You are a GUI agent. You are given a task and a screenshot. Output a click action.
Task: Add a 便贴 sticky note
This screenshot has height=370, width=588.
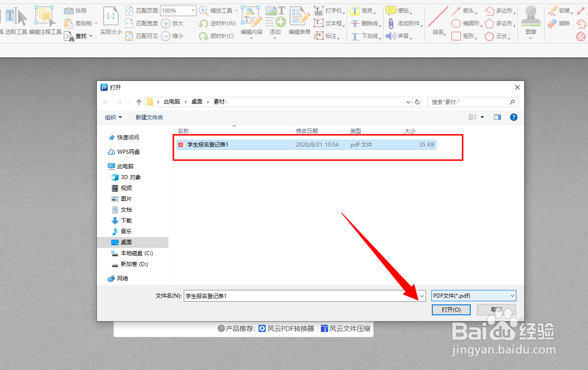(398, 10)
